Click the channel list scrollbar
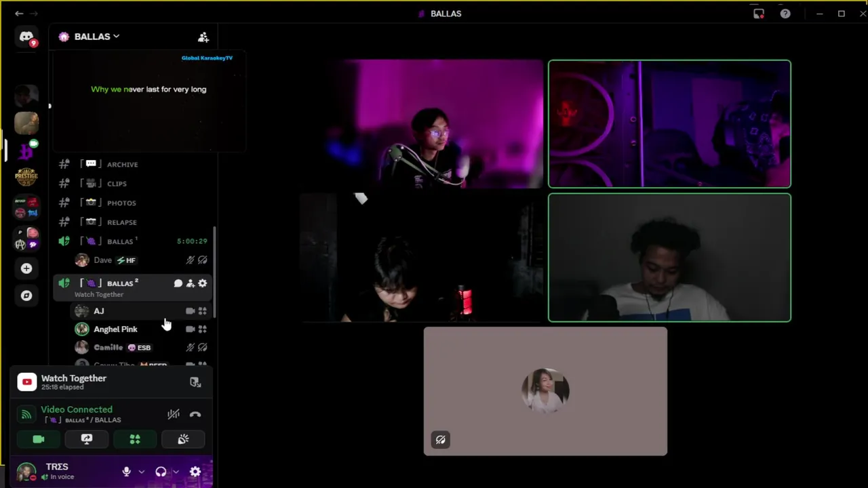The image size is (868, 488). point(215,272)
